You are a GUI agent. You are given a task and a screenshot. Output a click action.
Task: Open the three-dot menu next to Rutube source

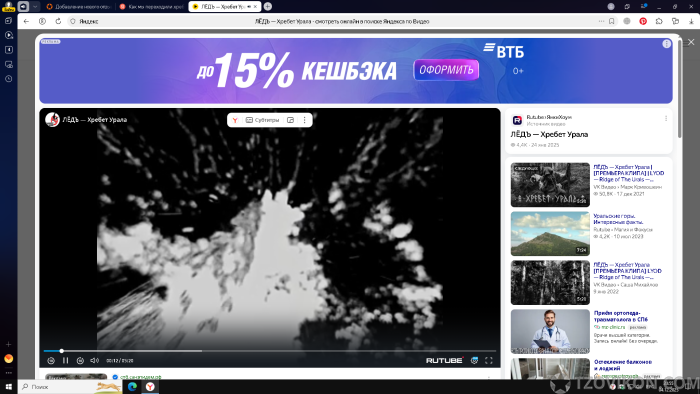tap(666, 119)
